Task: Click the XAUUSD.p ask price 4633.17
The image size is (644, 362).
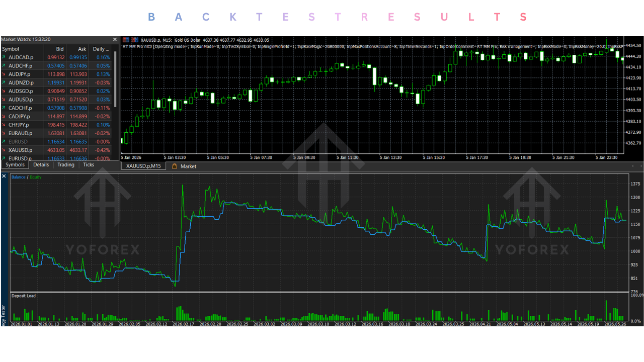Action: (x=78, y=150)
